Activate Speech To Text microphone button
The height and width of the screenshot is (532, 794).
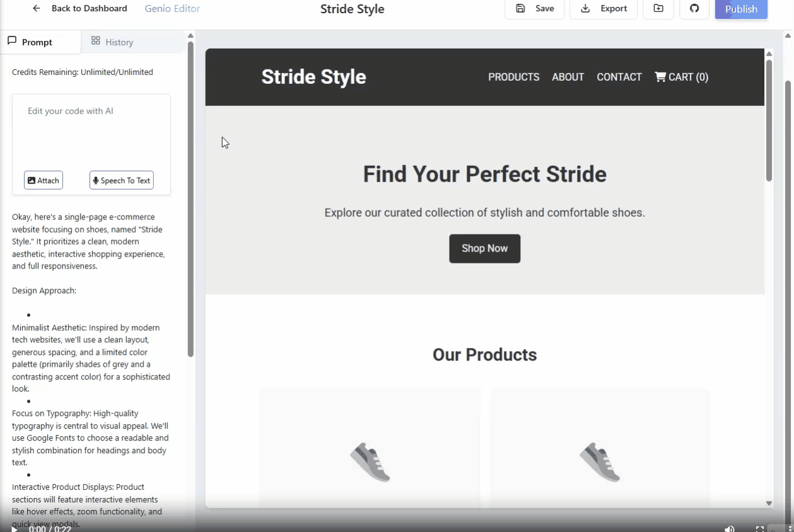point(122,180)
